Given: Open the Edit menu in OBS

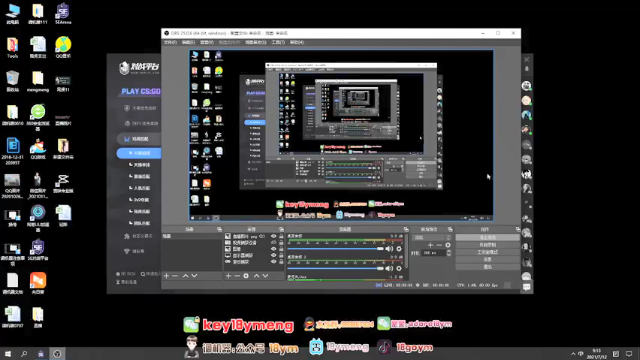Looking at the screenshot, I should click(188, 42).
